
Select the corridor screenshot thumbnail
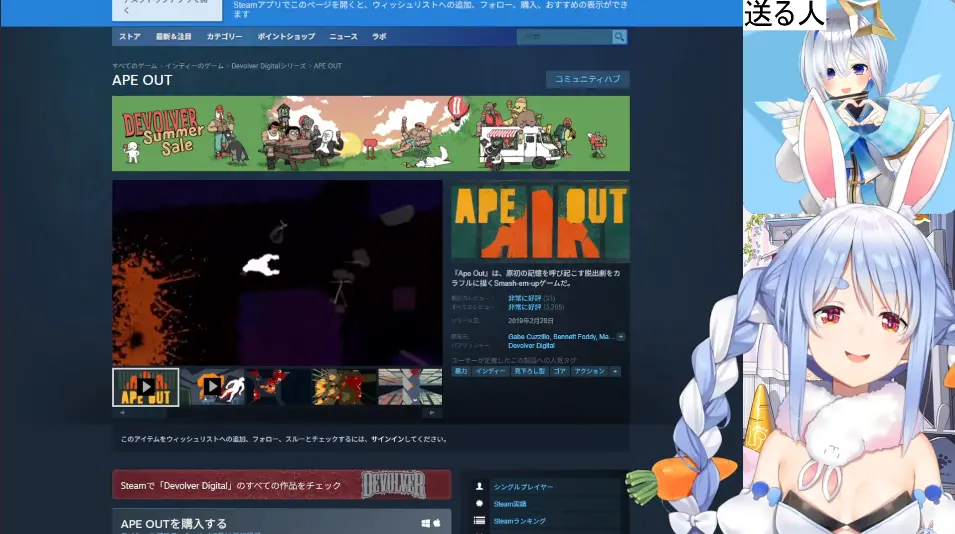pos(410,387)
